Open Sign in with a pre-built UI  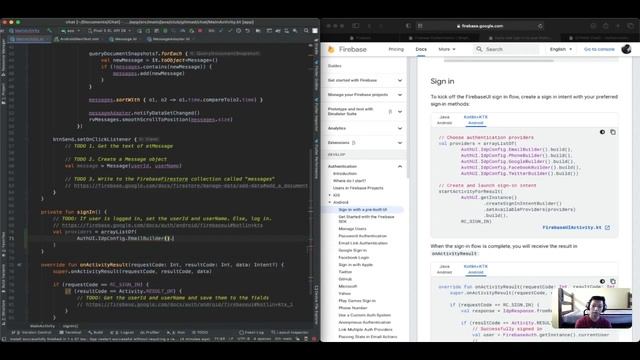[362, 210]
